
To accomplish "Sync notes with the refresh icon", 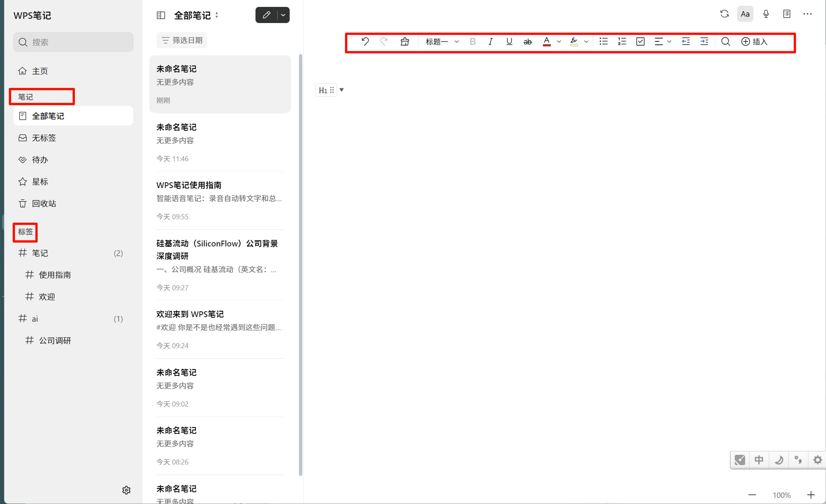I will (x=725, y=14).
